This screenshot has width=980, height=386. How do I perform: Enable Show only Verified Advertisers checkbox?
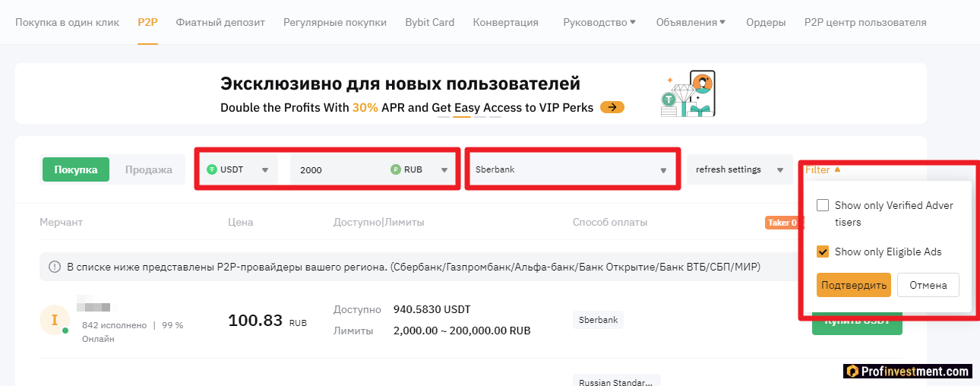pos(823,205)
